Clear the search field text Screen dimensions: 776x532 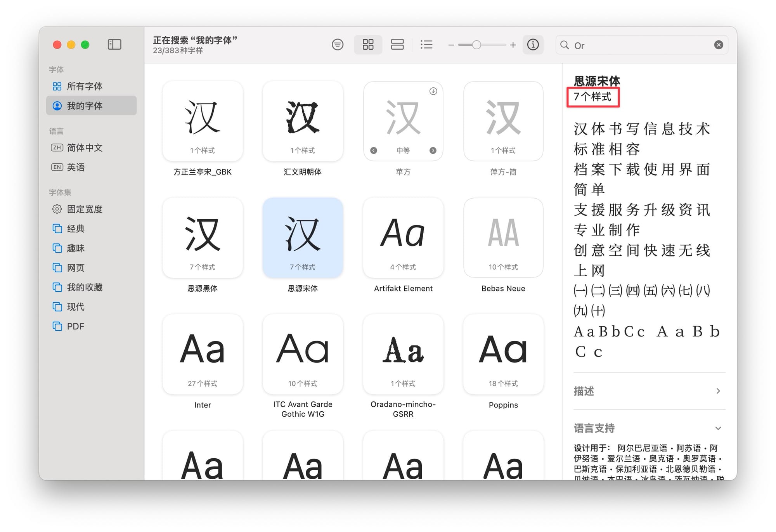point(718,45)
